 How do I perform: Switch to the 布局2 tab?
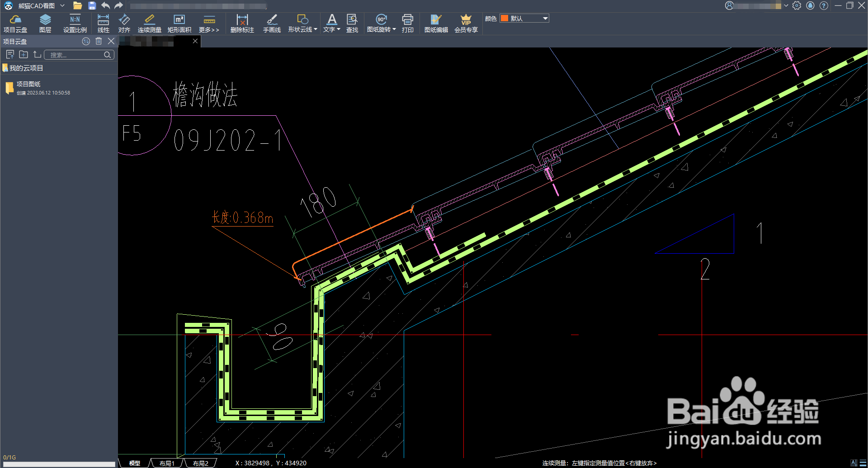point(200,463)
